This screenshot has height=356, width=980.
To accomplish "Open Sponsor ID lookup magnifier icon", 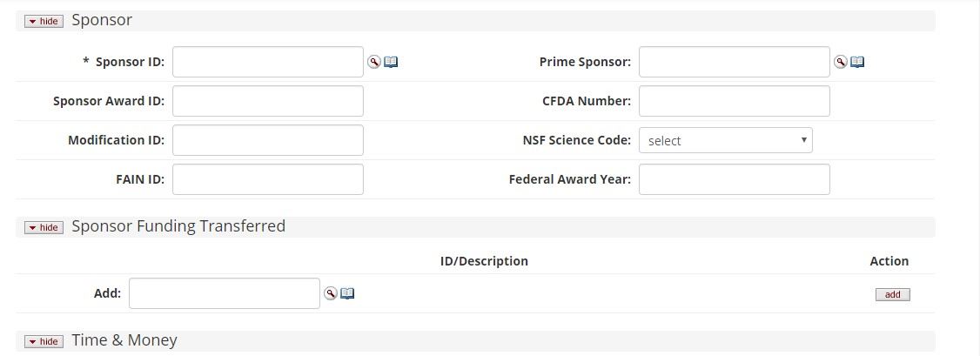I will 373,62.
